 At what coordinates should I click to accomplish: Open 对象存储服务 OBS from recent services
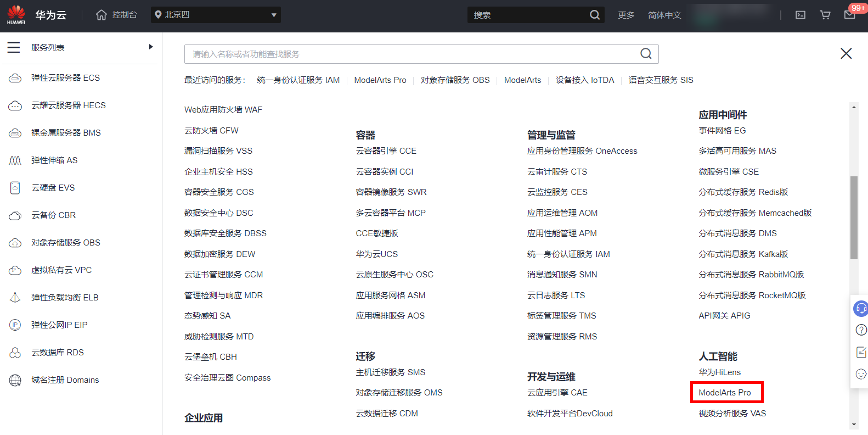pos(455,80)
